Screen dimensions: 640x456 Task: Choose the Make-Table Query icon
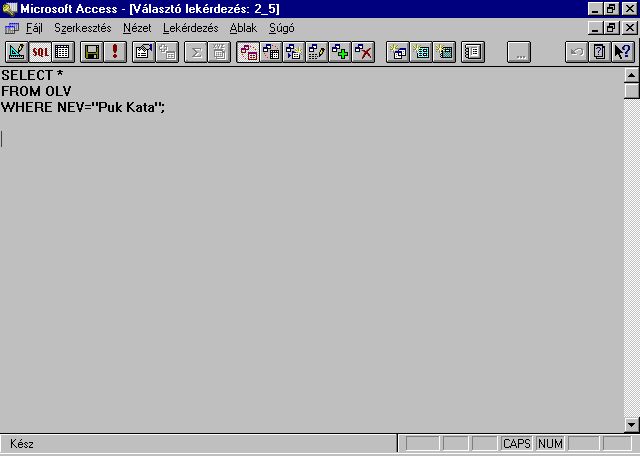click(294, 52)
